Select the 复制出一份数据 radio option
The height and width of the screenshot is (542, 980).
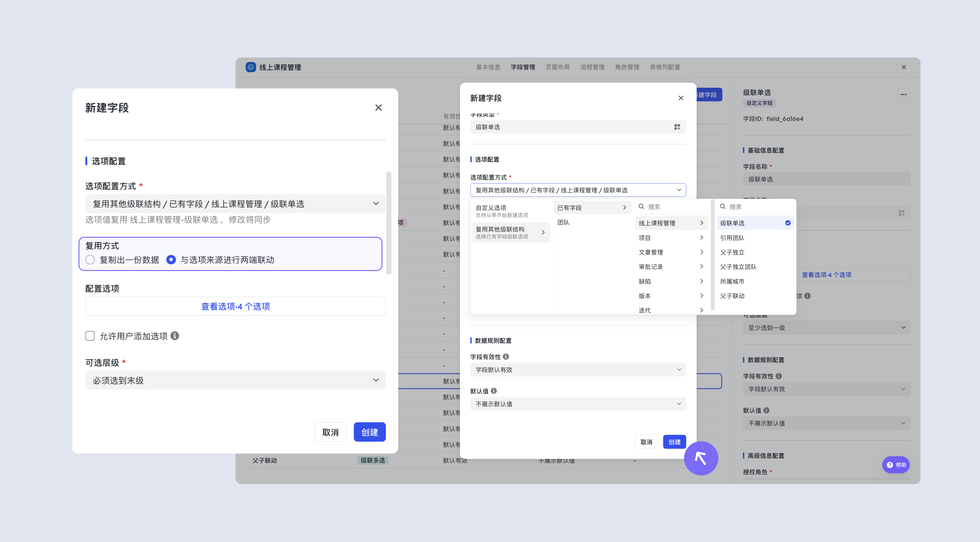point(90,260)
